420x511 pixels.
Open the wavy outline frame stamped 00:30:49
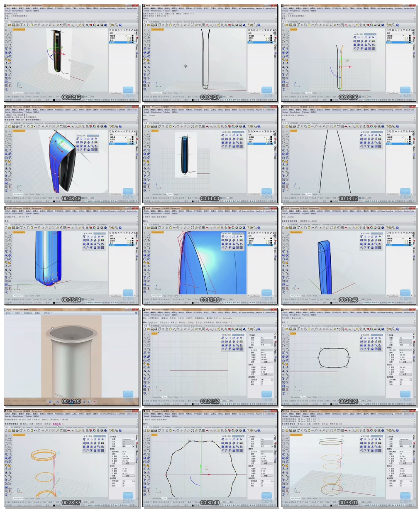click(210, 458)
